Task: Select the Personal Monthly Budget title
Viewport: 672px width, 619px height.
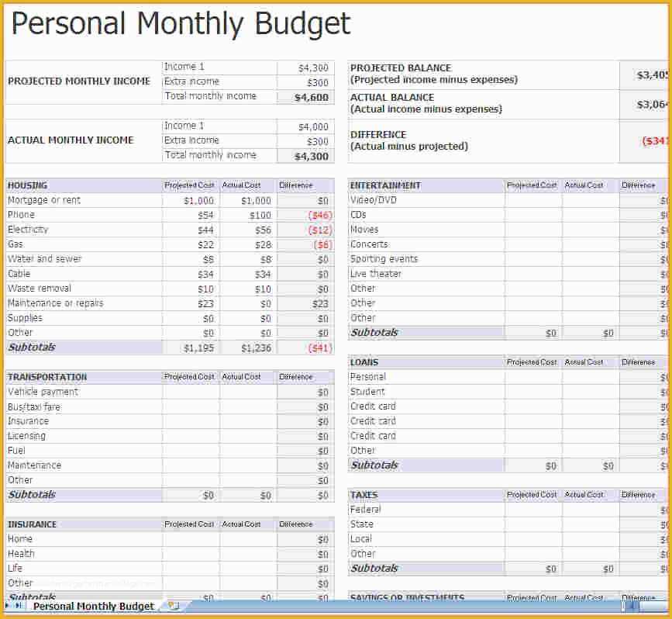Action: [181, 23]
